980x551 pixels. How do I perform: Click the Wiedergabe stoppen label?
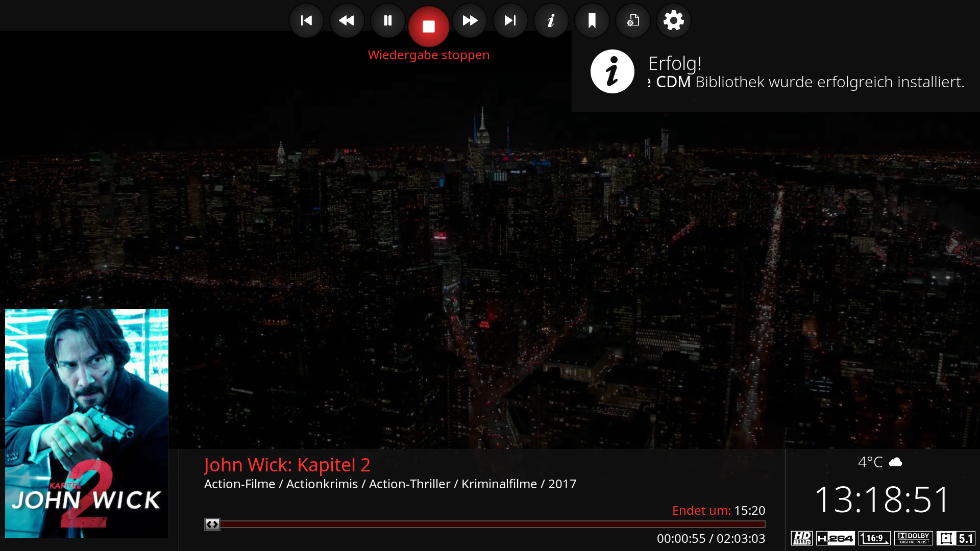click(429, 55)
